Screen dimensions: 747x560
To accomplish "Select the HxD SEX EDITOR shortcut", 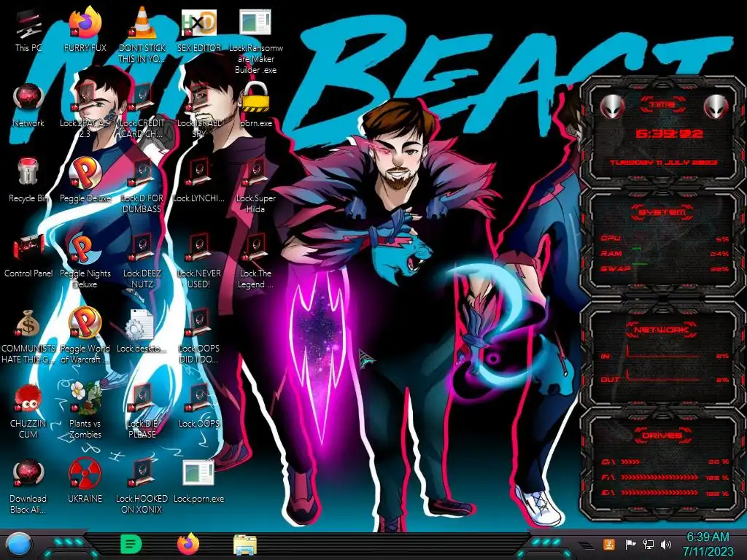I will [198, 24].
